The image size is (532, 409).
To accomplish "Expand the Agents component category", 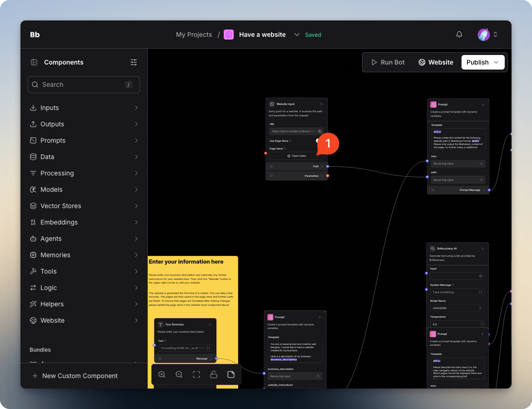I will click(x=84, y=239).
